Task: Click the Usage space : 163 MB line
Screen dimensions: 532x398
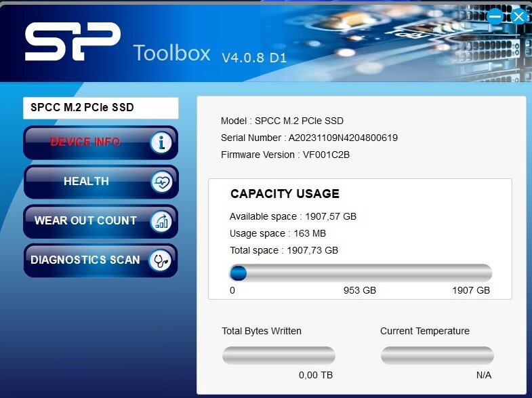Action: (x=278, y=234)
